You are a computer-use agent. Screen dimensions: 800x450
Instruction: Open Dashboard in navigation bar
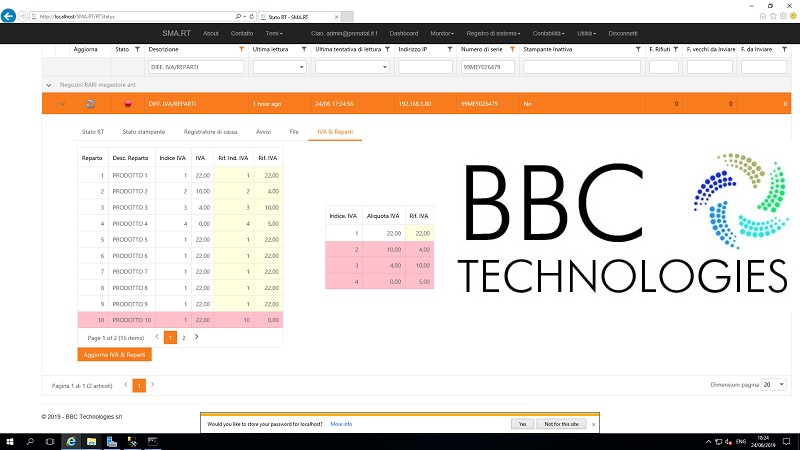pos(404,34)
